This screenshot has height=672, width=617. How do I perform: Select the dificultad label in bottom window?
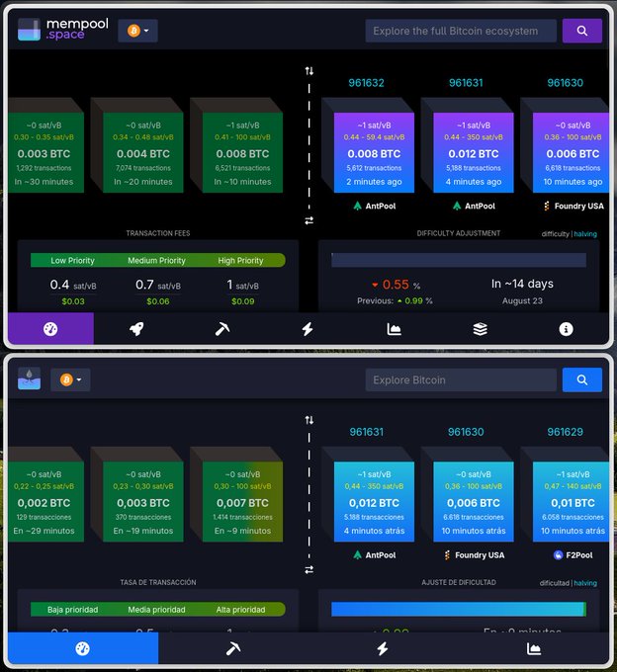pos(554,583)
